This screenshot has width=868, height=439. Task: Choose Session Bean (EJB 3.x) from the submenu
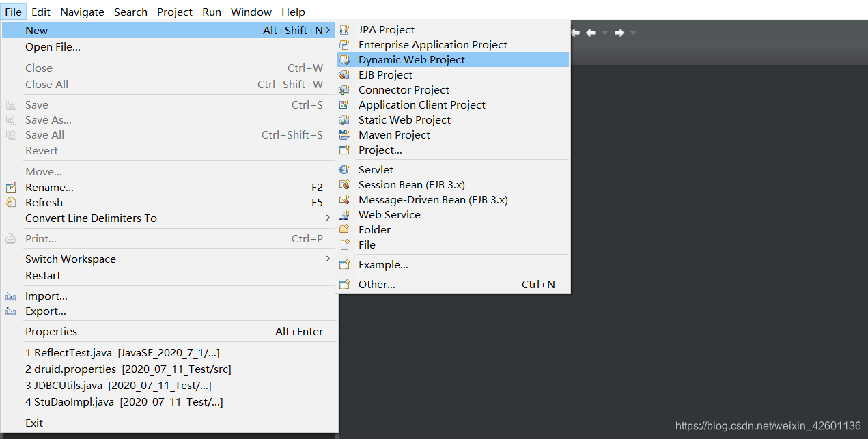point(411,185)
